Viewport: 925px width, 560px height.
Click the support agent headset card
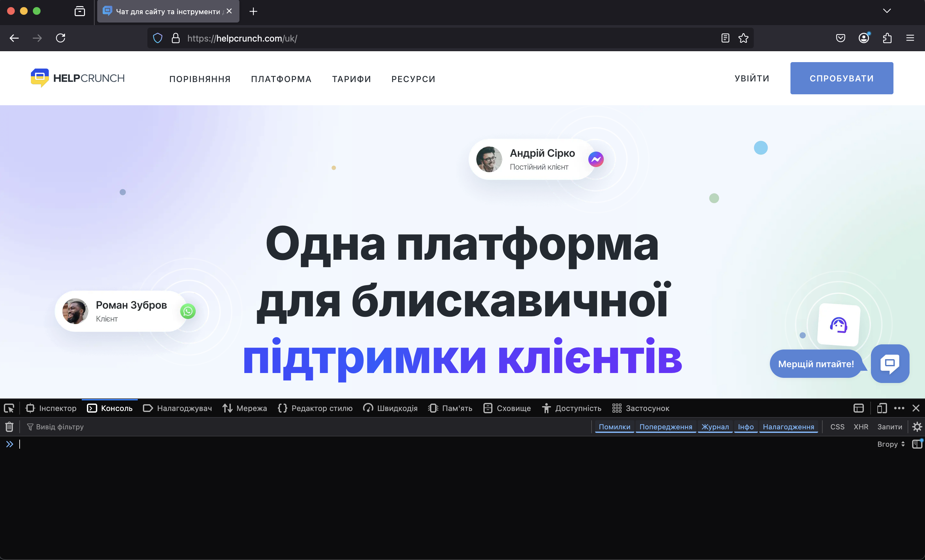click(839, 325)
